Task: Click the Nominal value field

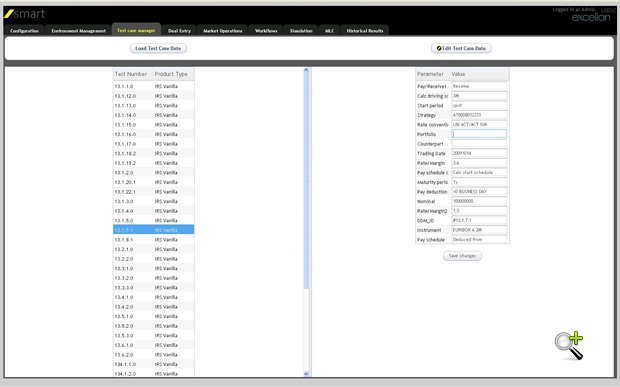Action: coord(479,201)
